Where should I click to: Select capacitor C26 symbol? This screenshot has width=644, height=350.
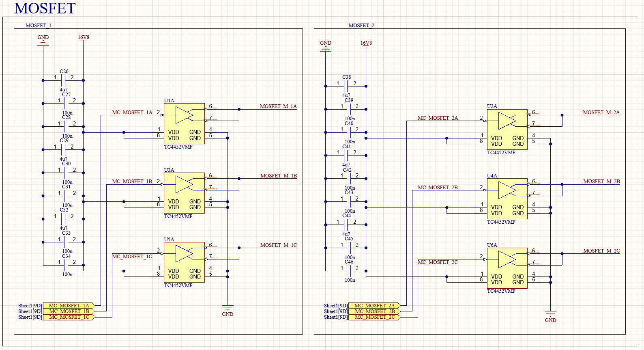click(64, 80)
